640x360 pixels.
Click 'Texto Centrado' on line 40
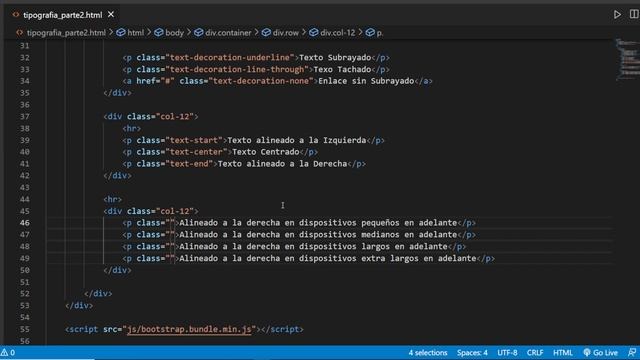(266, 152)
